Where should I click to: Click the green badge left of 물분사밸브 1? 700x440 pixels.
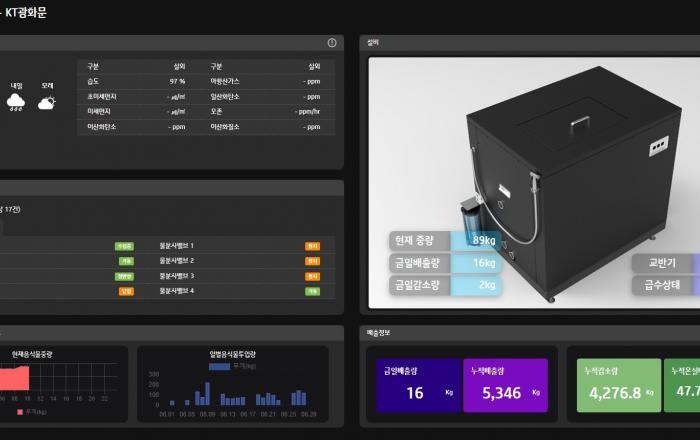(124, 245)
